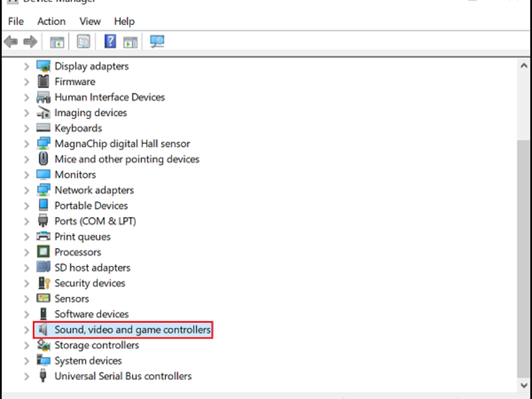Click the Print queues printer icon
This screenshot has width=532, height=399.
(x=43, y=236)
